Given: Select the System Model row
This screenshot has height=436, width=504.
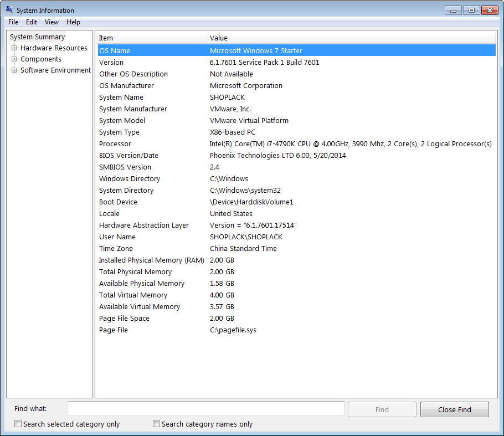Looking at the screenshot, I should point(297,121).
